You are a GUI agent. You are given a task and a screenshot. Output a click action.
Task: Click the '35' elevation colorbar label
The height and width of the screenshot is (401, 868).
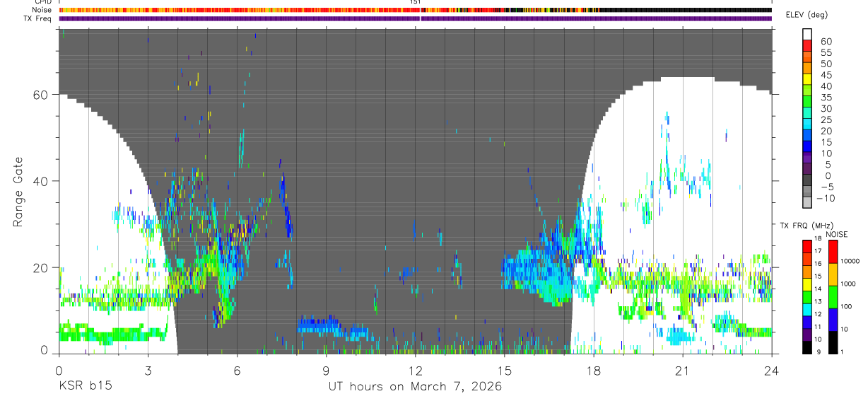click(x=826, y=98)
